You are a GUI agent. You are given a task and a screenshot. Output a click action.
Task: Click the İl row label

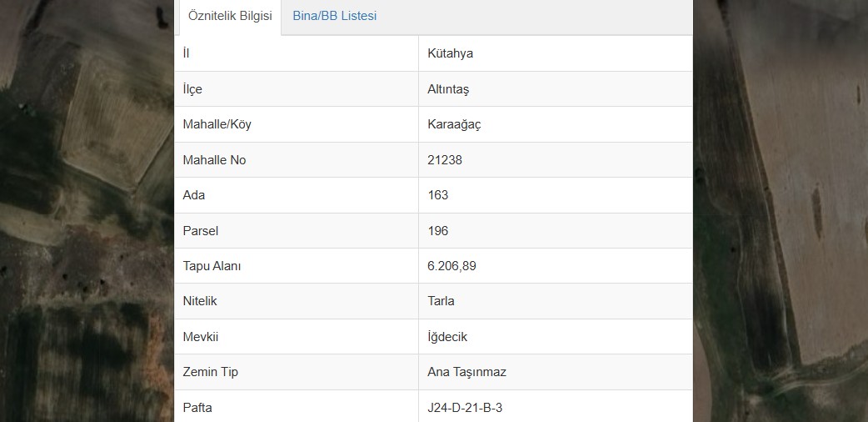pyautogui.click(x=186, y=53)
